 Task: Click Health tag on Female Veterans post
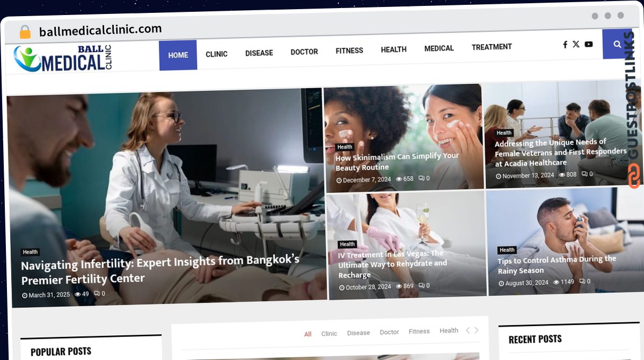[x=504, y=133]
